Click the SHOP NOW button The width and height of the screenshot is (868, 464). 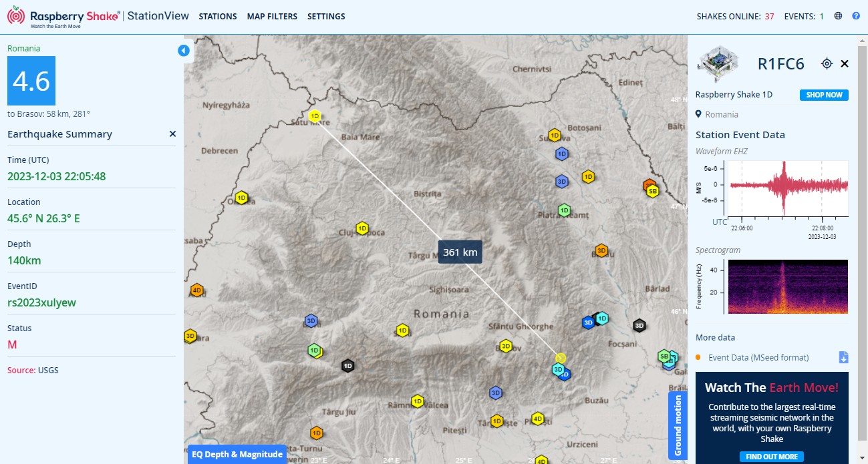click(x=824, y=95)
